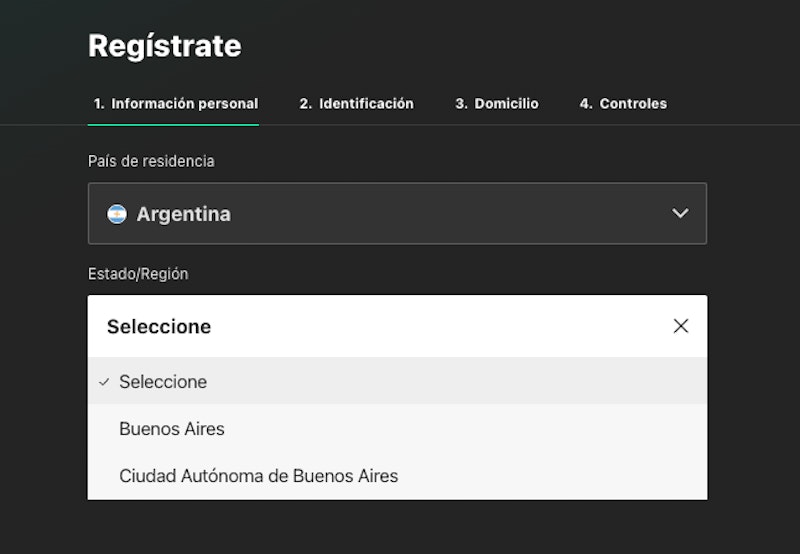Click the Regístrate page heading
The image size is (800, 554).
(x=165, y=46)
